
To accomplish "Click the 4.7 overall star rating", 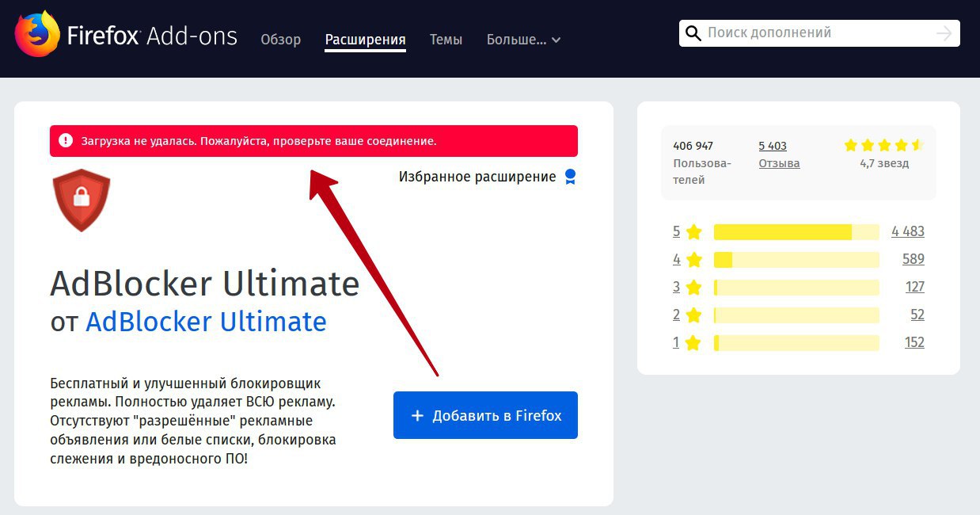I will coord(884,145).
